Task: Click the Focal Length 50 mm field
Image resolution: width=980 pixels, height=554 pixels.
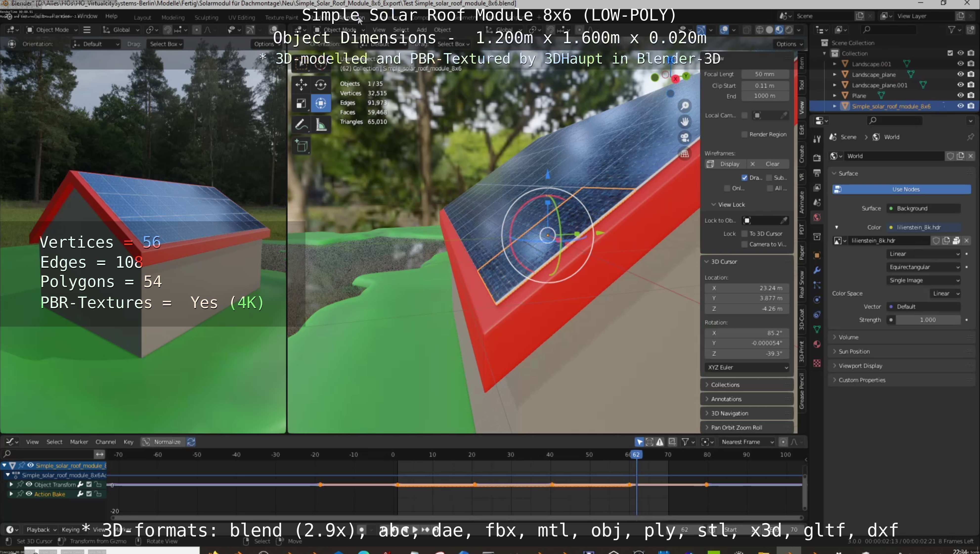Action: 764,74
